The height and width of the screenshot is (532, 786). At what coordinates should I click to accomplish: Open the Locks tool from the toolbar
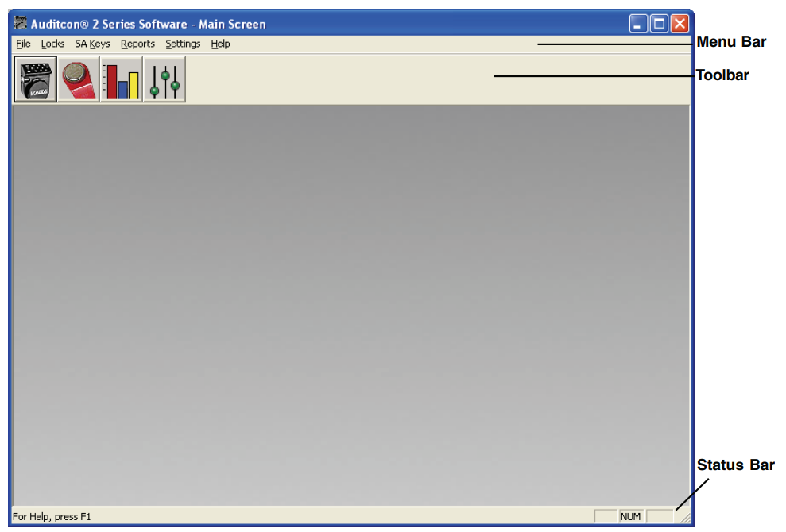(x=36, y=80)
